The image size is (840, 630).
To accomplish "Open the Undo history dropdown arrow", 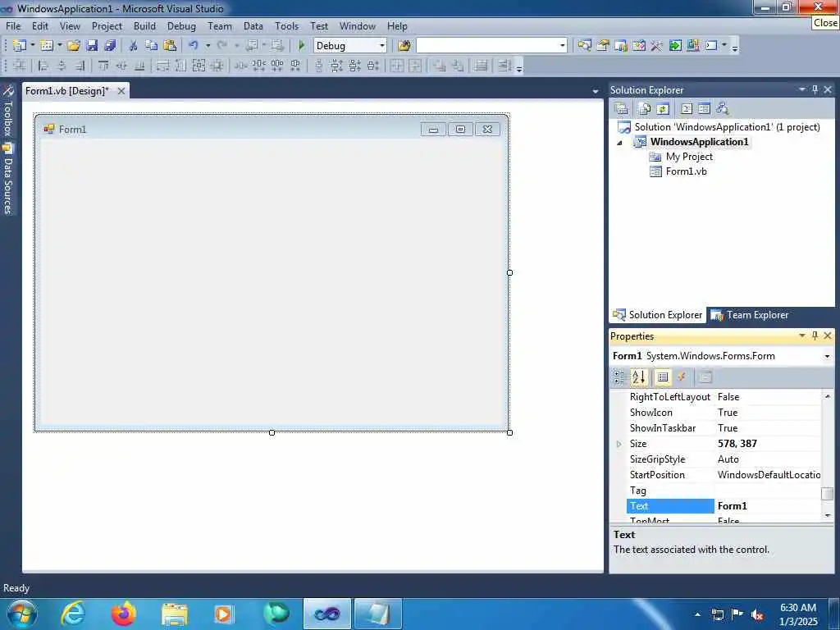I will [208, 46].
